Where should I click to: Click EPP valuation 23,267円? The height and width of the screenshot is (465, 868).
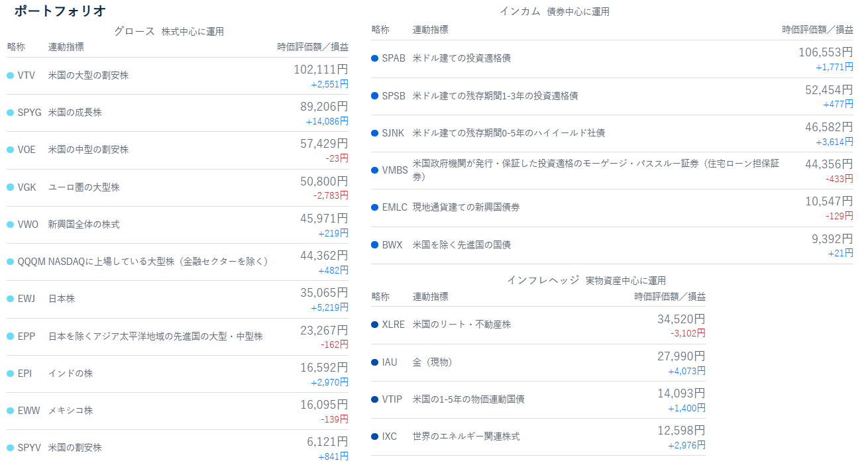tap(324, 330)
